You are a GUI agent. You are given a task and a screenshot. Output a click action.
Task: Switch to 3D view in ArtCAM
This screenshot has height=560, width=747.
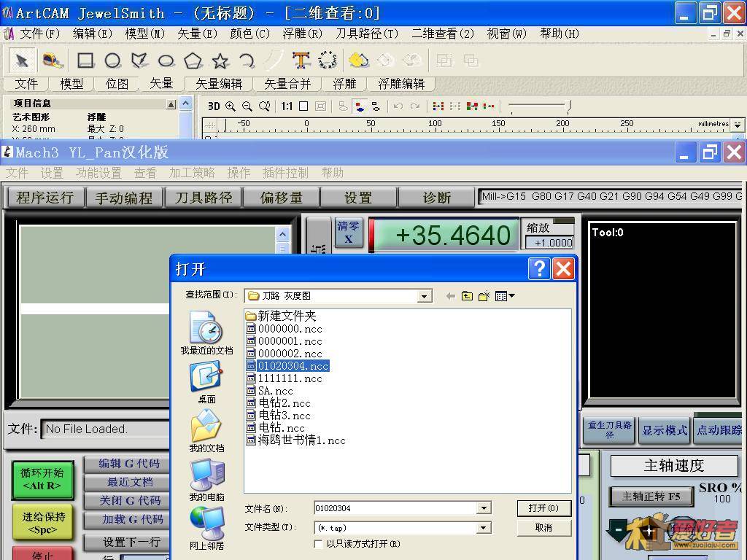(214, 106)
